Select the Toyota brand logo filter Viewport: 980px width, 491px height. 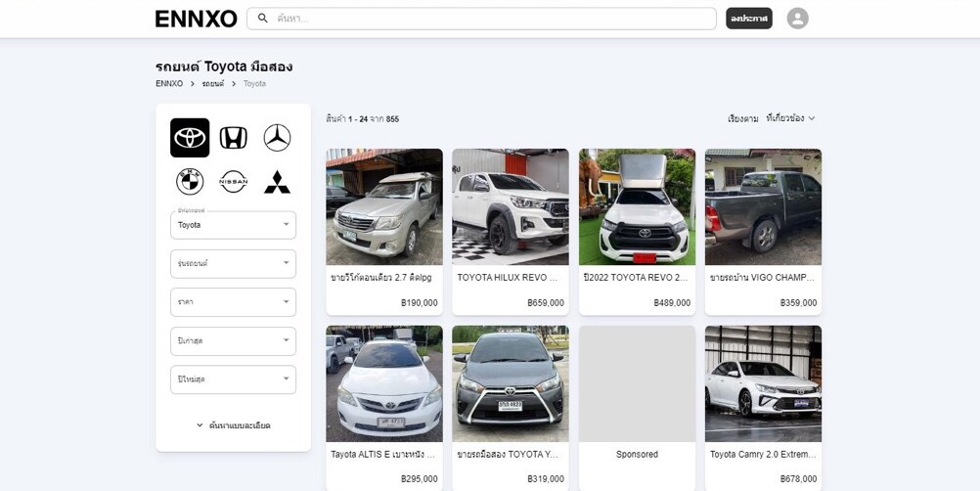(190, 138)
